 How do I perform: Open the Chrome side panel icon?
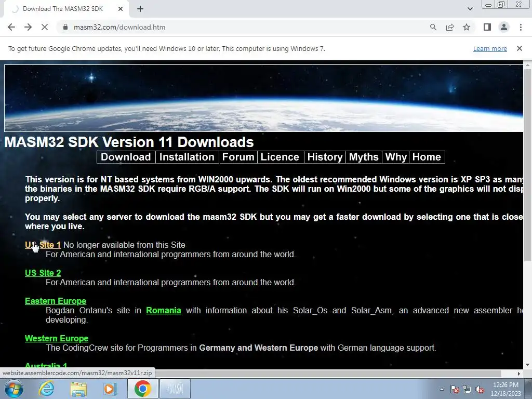[x=487, y=27]
